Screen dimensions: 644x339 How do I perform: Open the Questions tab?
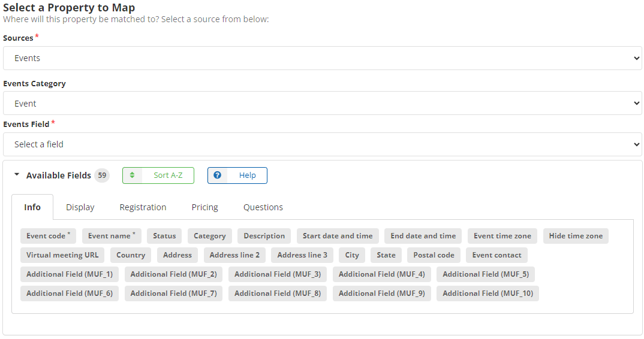(263, 207)
